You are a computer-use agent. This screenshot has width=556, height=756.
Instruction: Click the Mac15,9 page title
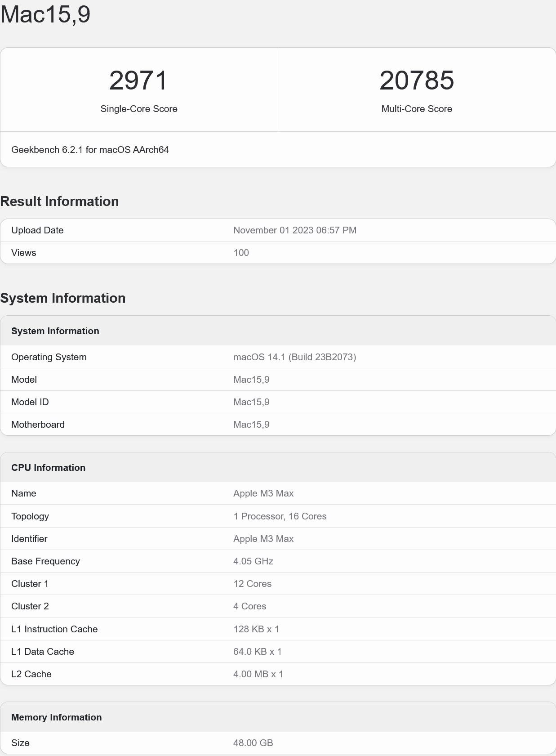(x=45, y=14)
